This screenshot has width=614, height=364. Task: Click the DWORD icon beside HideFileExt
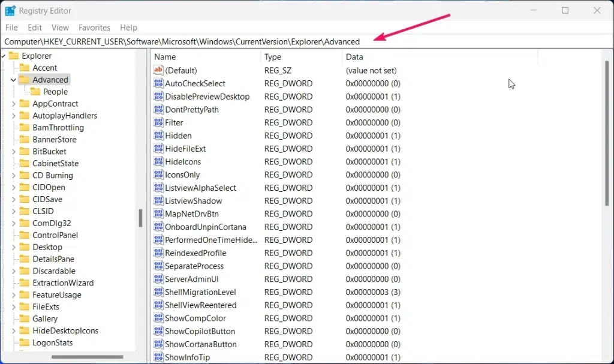tap(158, 148)
